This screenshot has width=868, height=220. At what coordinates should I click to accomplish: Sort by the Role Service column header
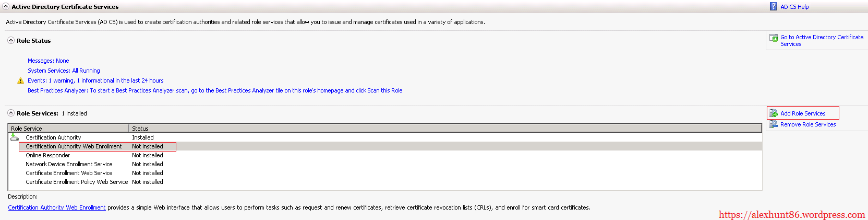tap(68, 129)
